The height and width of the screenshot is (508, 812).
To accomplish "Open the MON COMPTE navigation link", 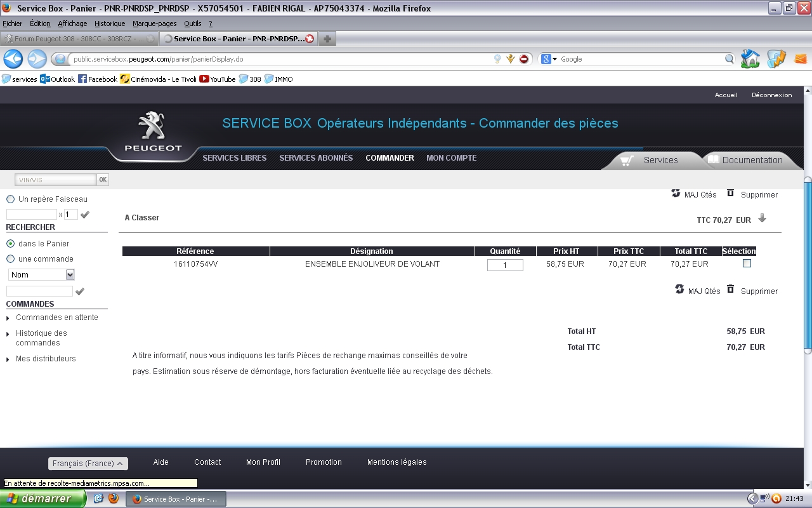I will point(451,158).
